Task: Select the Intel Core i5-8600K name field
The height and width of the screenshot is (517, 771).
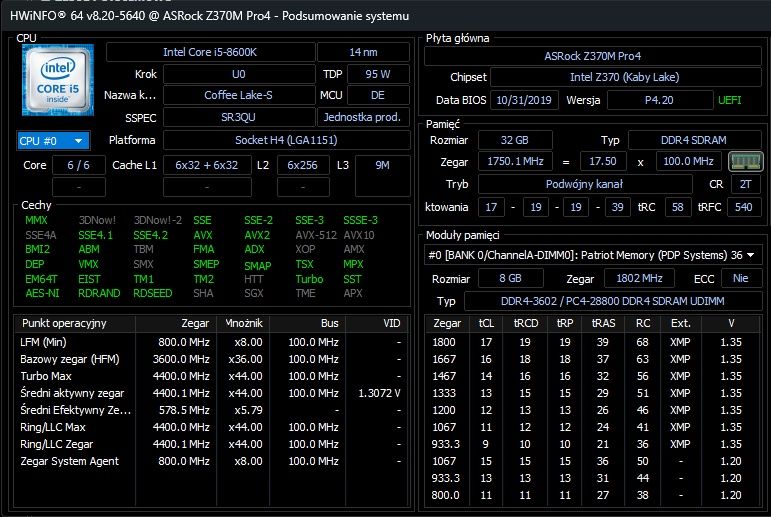Action: pos(210,52)
